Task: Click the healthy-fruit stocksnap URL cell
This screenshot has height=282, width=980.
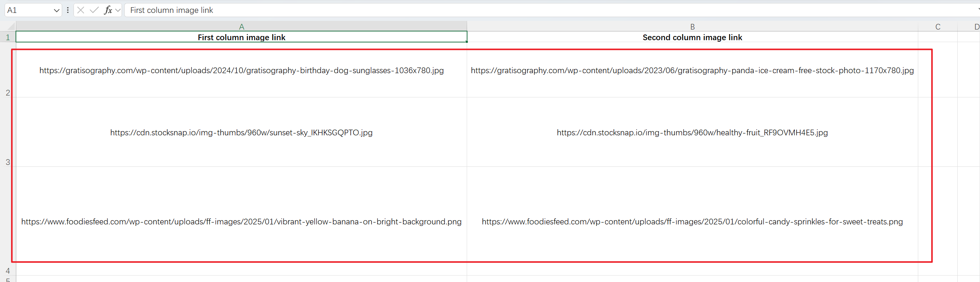Action: [692, 132]
